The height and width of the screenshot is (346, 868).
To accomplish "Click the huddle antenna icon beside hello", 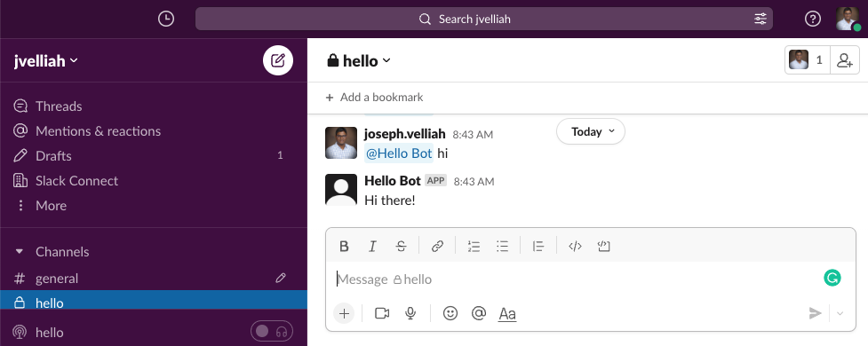I will (x=20, y=332).
